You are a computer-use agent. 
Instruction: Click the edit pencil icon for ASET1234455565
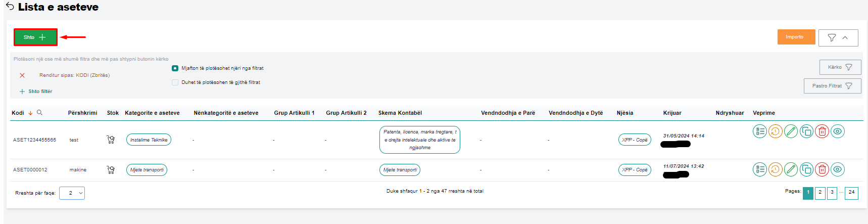coord(791,131)
